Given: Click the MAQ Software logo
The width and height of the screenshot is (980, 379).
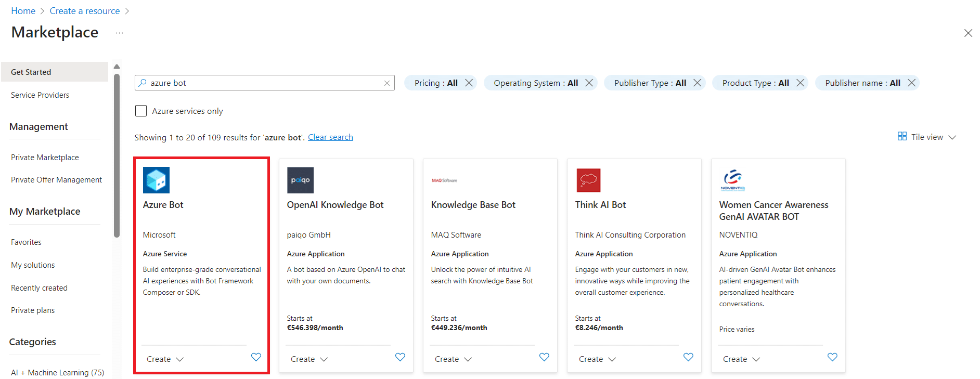Looking at the screenshot, I should [x=444, y=180].
